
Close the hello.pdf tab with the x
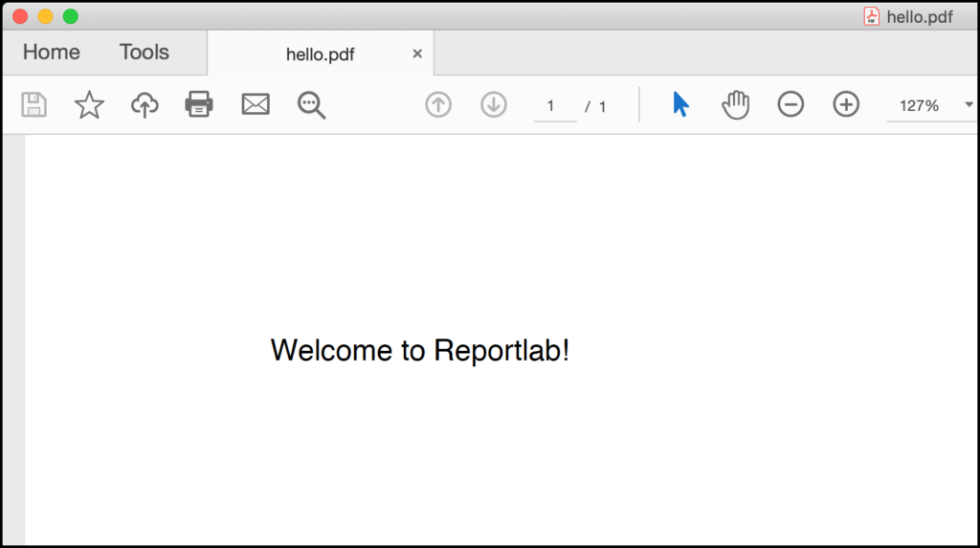(417, 54)
